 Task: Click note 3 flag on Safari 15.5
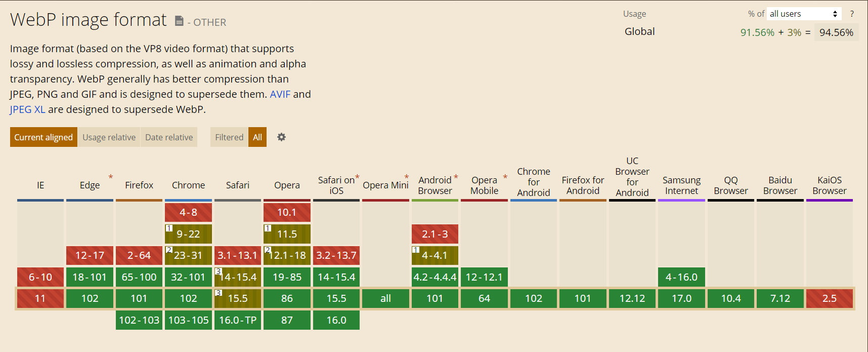[x=218, y=292]
